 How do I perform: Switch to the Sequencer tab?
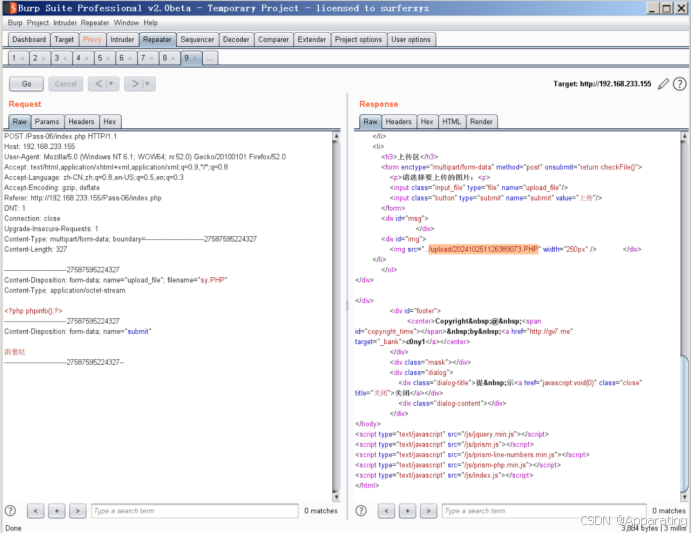tap(197, 39)
